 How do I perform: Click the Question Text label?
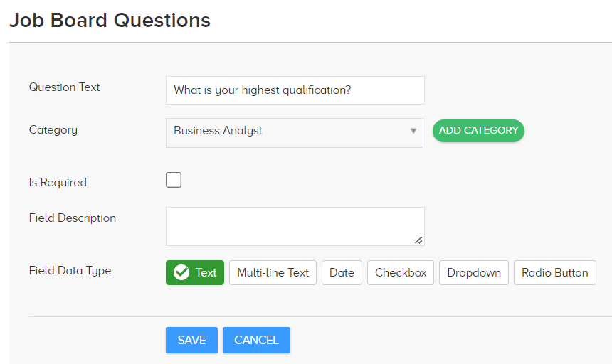(64, 87)
